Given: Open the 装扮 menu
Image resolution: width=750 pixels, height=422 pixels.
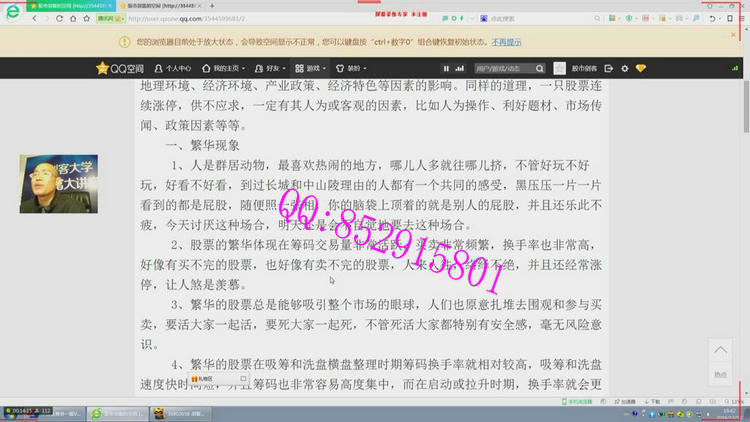Looking at the screenshot, I should click(356, 68).
